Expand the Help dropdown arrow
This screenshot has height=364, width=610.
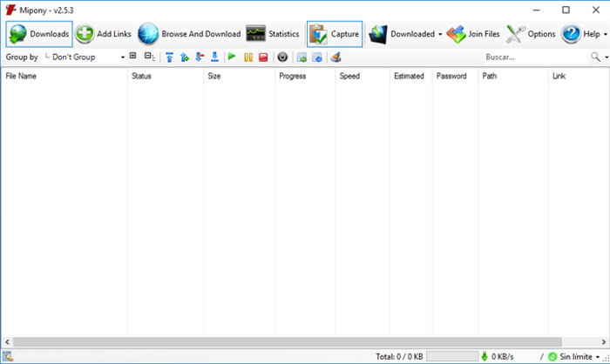pos(606,34)
